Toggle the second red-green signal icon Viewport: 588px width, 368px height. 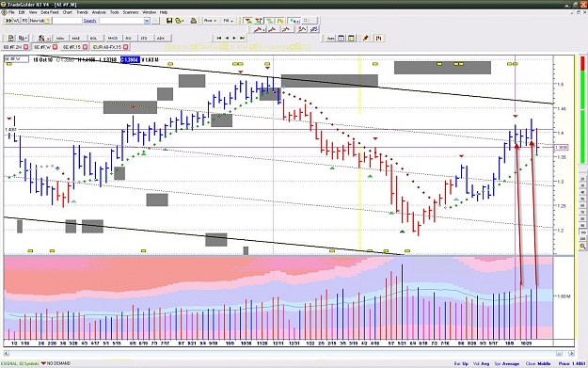(259, 21)
